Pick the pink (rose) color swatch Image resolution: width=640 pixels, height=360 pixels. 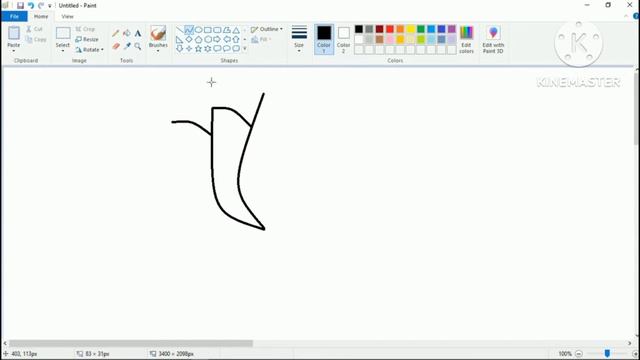(x=390, y=39)
